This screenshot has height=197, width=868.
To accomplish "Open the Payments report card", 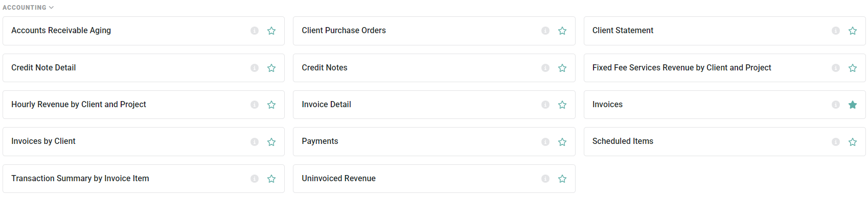I will point(434,141).
